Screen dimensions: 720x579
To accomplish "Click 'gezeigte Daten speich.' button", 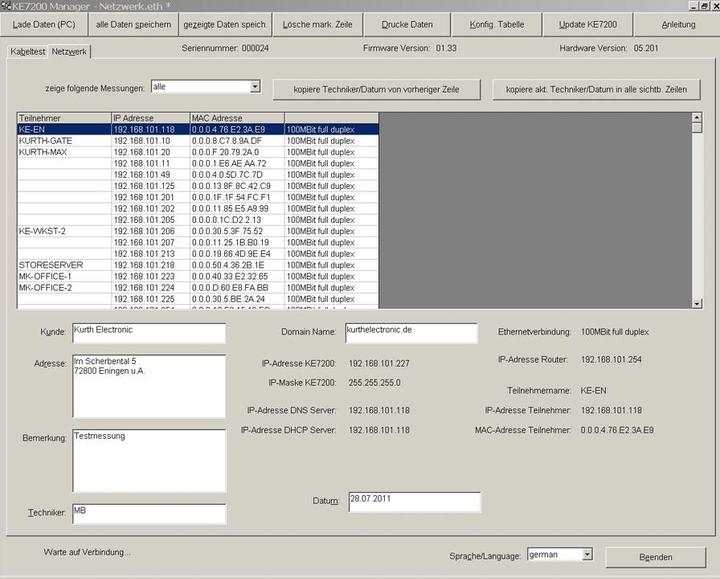I will (x=225, y=25).
